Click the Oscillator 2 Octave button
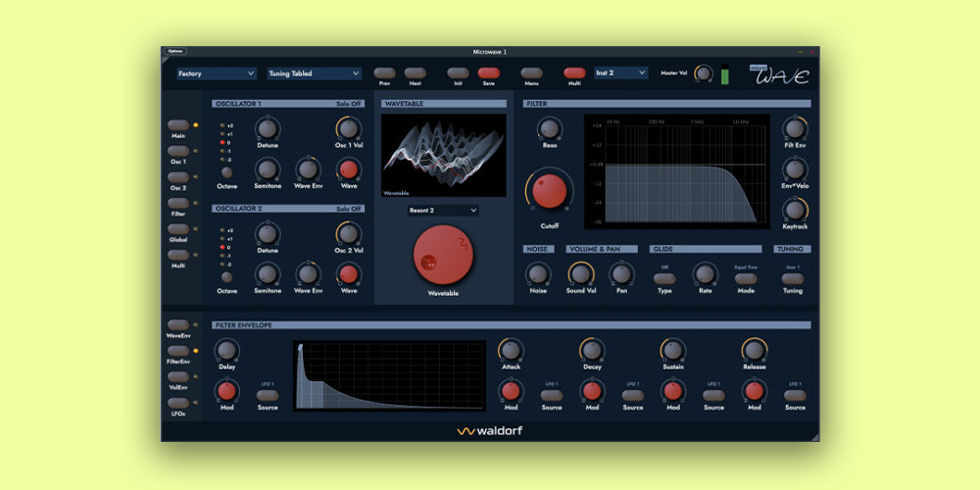Image resolution: width=980 pixels, height=490 pixels. click(x=227, y=277)
